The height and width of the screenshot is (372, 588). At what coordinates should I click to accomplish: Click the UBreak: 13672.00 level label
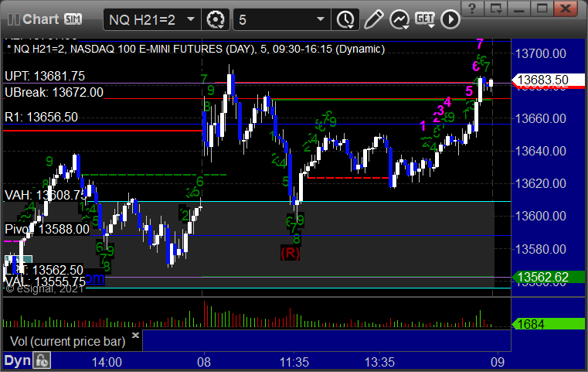tap(53, 92)
